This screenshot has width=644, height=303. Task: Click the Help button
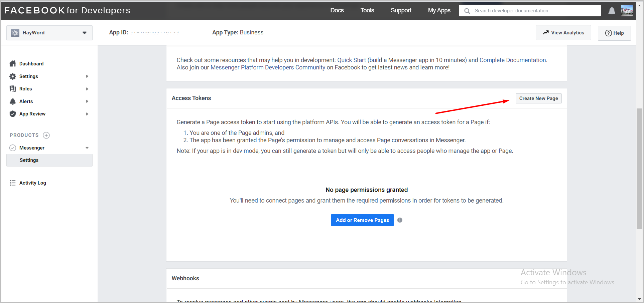click(614, 33)
